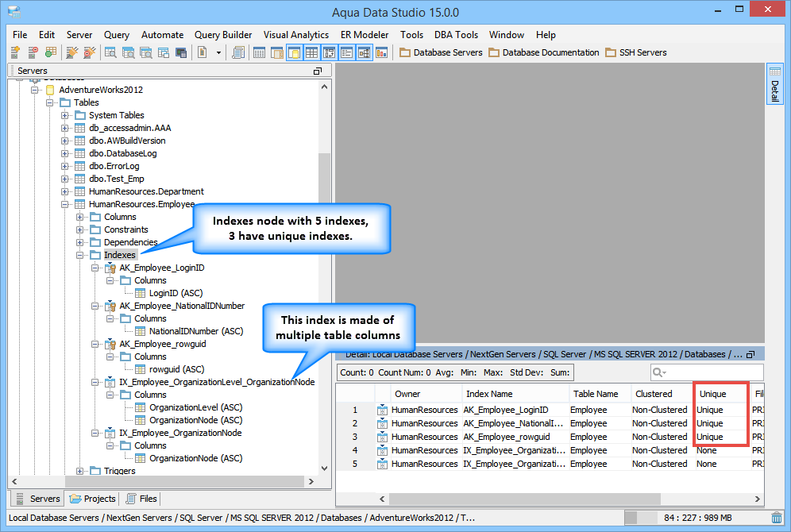Click the connect server plug icon
Image resolution: width=791 pixels, height=532 pixels.
(72, 52)
